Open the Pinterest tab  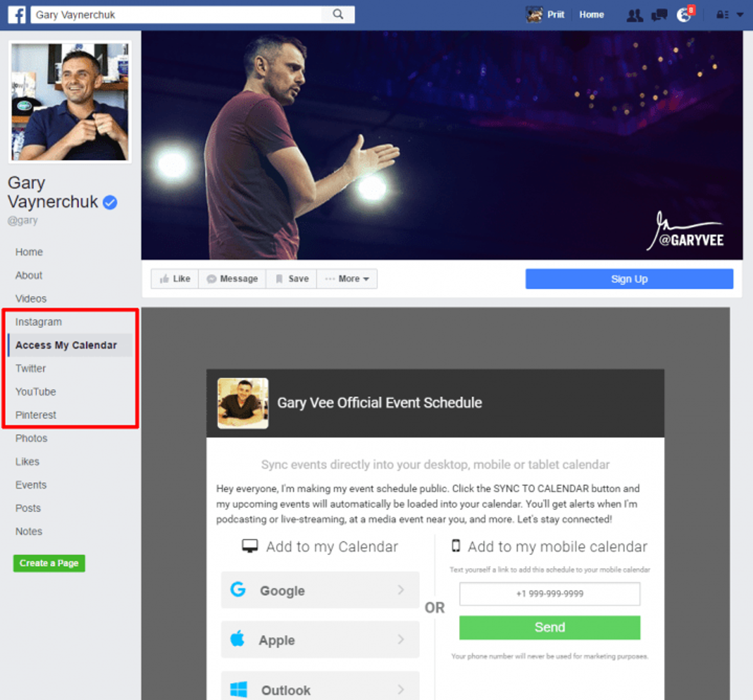click(x=36, y=415)
